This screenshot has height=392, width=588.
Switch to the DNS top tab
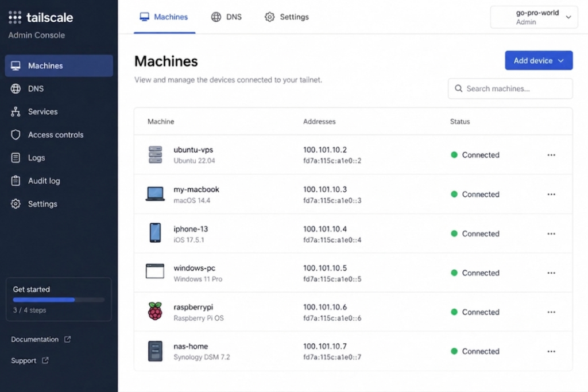click(x=226, y=17)
